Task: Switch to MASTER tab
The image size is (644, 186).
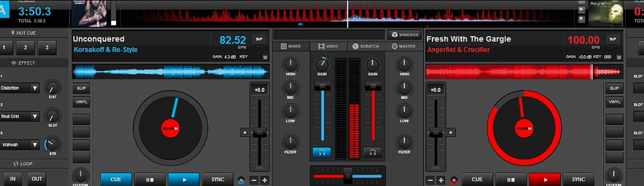Action: (404, 46)
